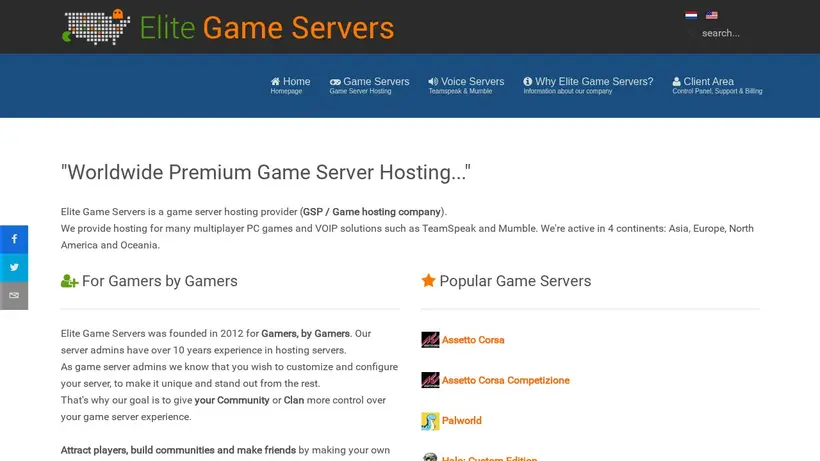Click the 'Teamspeak & Mumble' menu subtitle
The height and width of the screenshot is (461, 820).
[x=460, y=91]
